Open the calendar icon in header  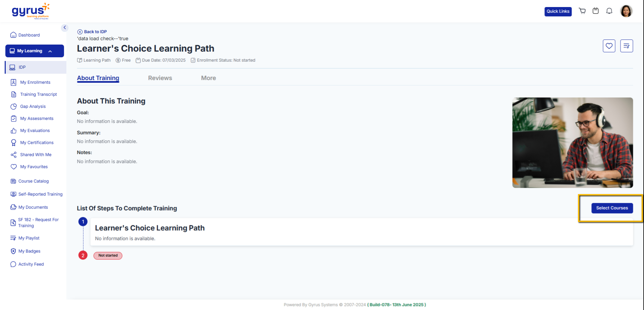[596, 11]
